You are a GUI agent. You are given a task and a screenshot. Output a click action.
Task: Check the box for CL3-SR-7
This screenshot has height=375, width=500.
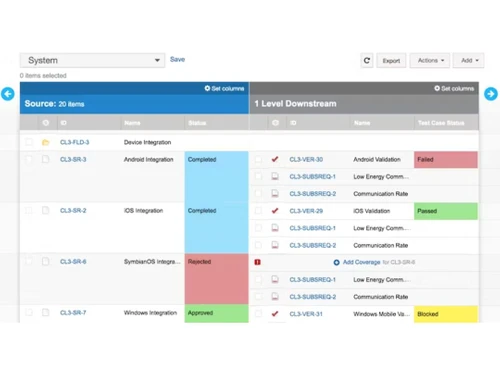(29, 313)
